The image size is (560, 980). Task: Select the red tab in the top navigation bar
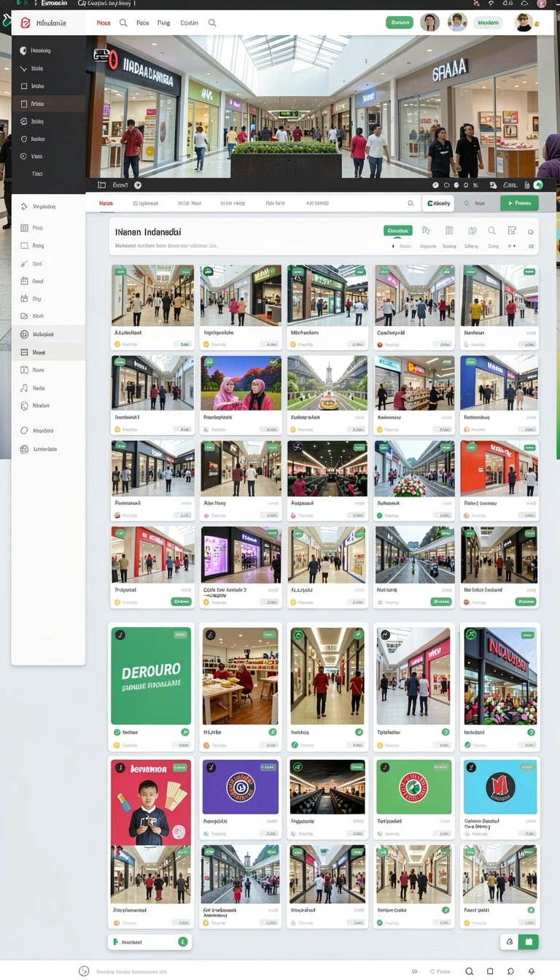[104, 23]
